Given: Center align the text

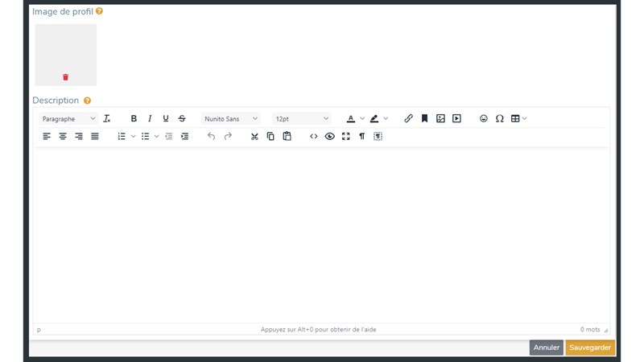Looking at the screenshot, I should [63, 136].
